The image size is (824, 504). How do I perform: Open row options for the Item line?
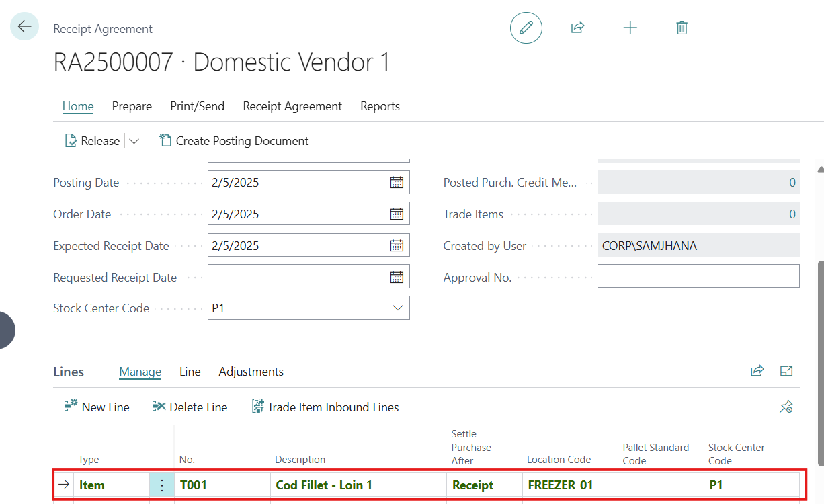[161, 485]
